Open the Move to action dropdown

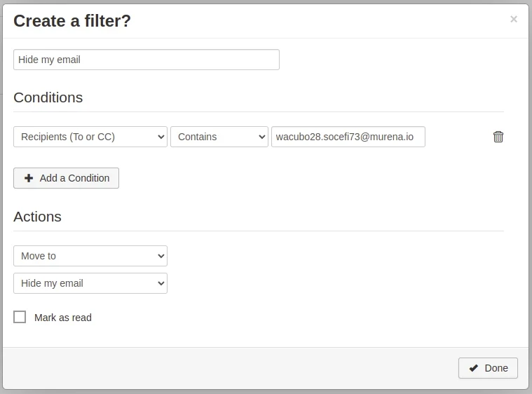click(x=90, y=256)
